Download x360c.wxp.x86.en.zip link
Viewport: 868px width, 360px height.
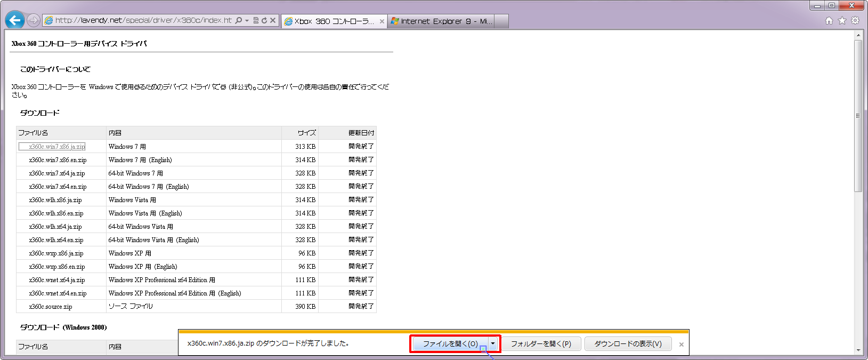click(x=57, y=267)
